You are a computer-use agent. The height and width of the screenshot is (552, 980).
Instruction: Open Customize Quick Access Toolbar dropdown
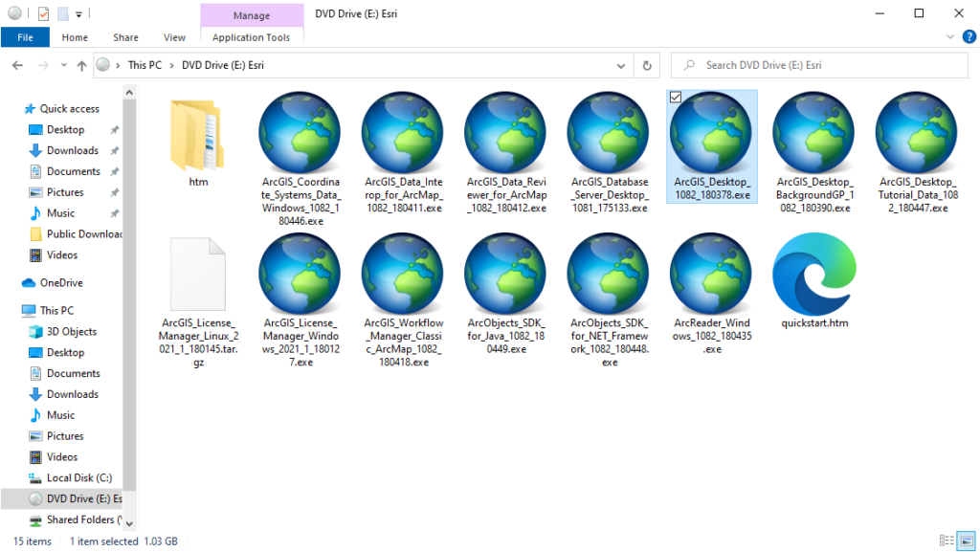click(78, 13)
